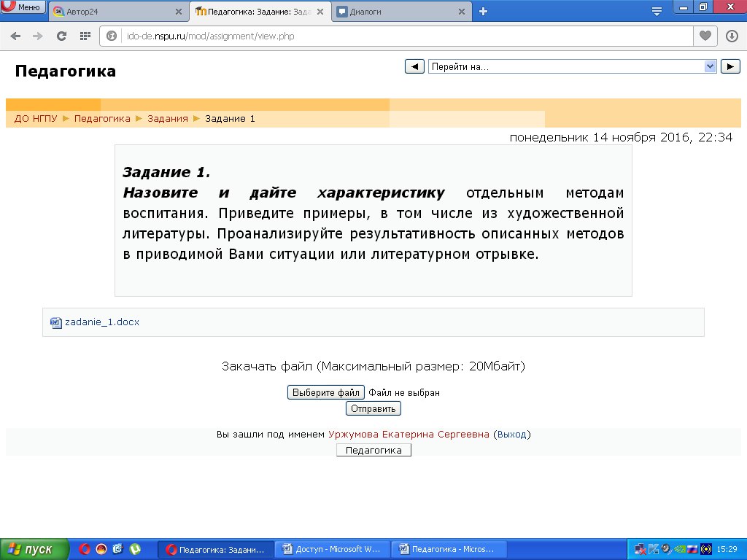This screenshot has width=747, height=560.
Task: Click the 'Выход' logout link
Action: [512, 434]
